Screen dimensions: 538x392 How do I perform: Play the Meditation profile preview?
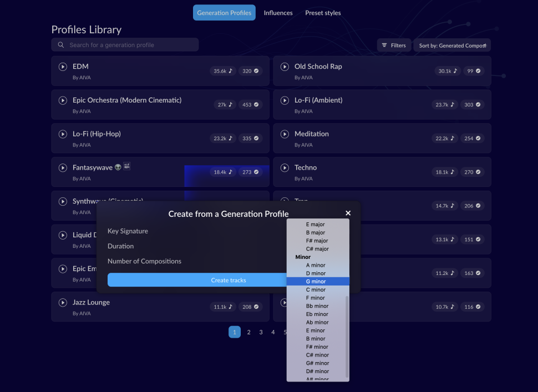point(285,134)
